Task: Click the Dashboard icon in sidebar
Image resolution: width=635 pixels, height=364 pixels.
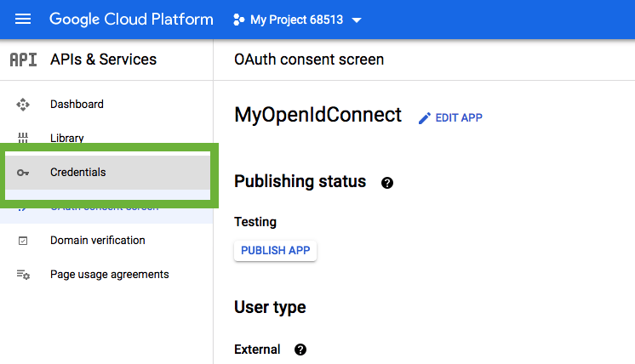Action: (x=23, y=105)
